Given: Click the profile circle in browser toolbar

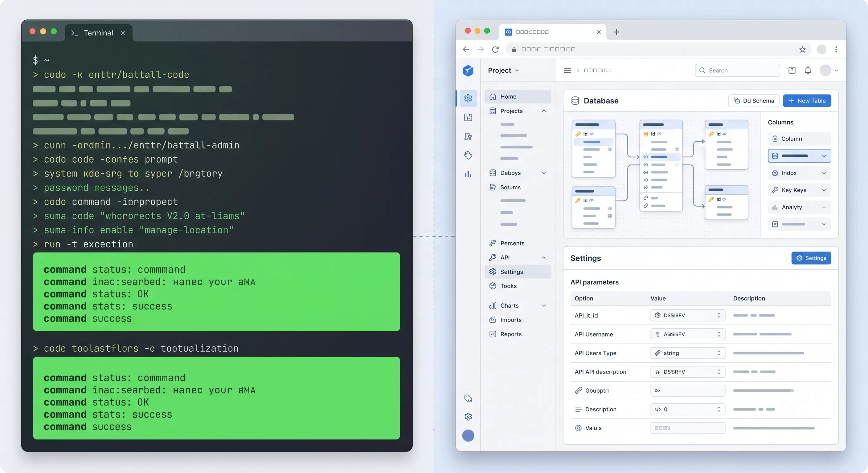Looking at the screenshot, I should tap(821, 50).
